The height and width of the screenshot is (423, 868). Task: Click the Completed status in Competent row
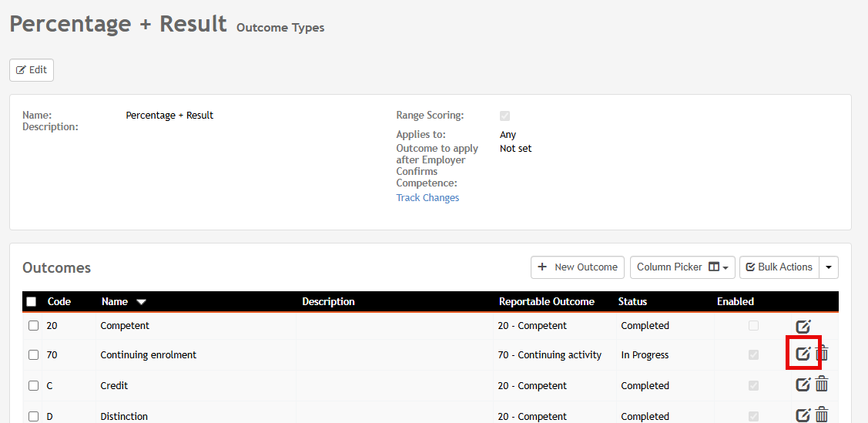[645, 326]
